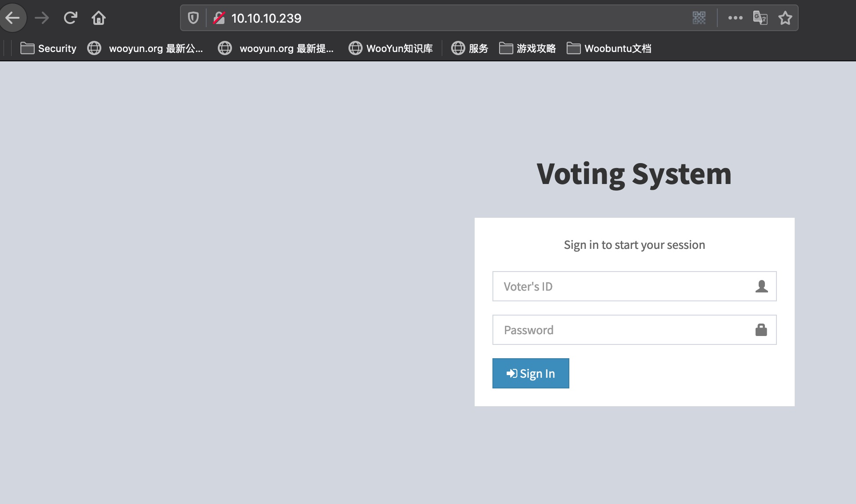Bookmark this page with star icon

coord(785,18)
